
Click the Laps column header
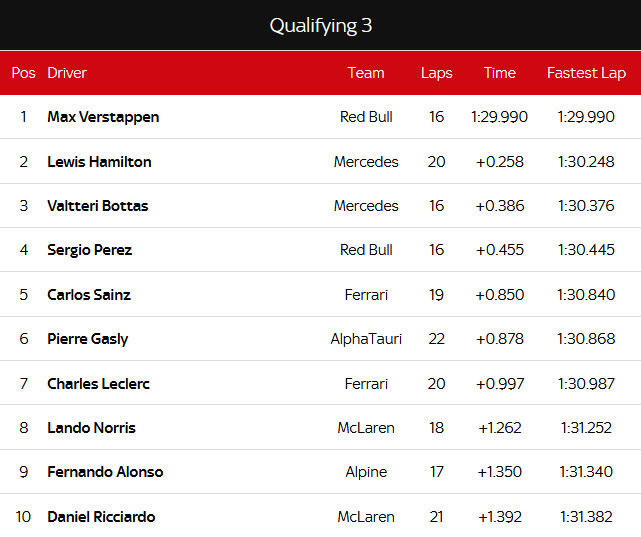436,73
